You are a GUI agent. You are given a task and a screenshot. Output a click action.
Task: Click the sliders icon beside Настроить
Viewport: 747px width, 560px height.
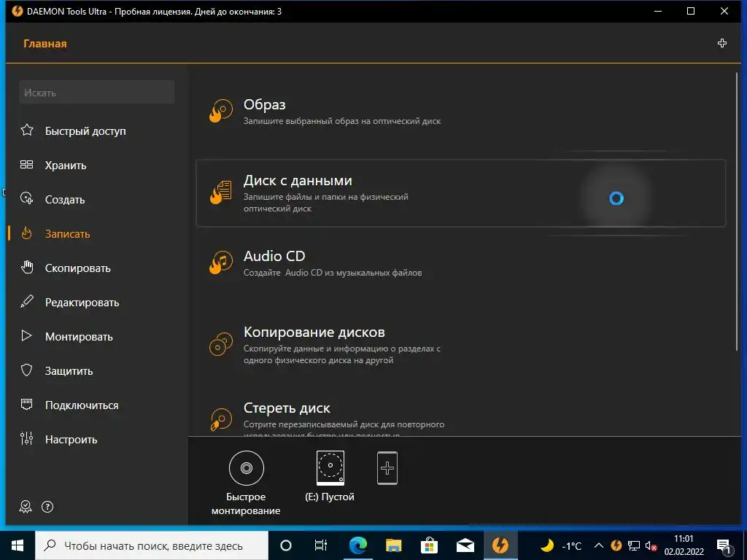point(27,438)
